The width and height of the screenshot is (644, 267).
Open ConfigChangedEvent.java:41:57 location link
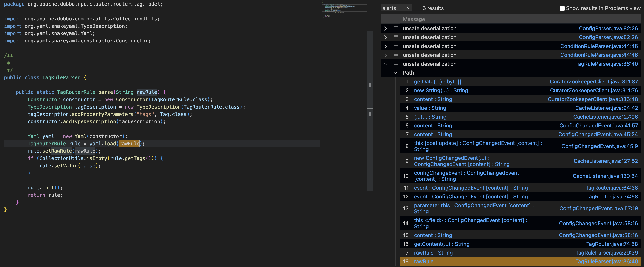(599, 126)
